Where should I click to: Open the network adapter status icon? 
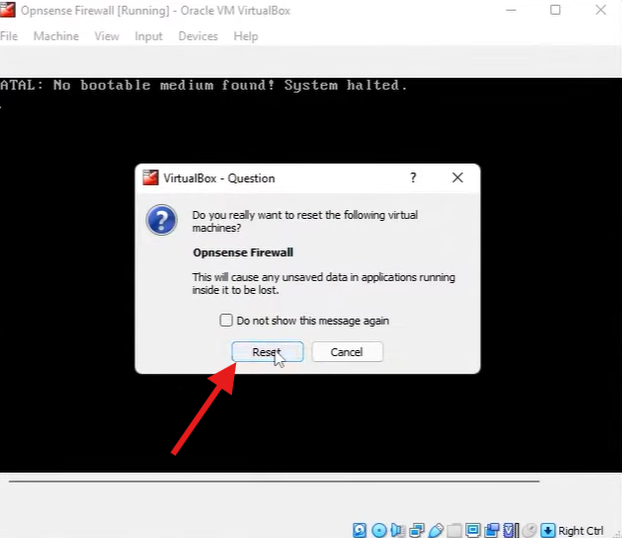coord(416,530)
